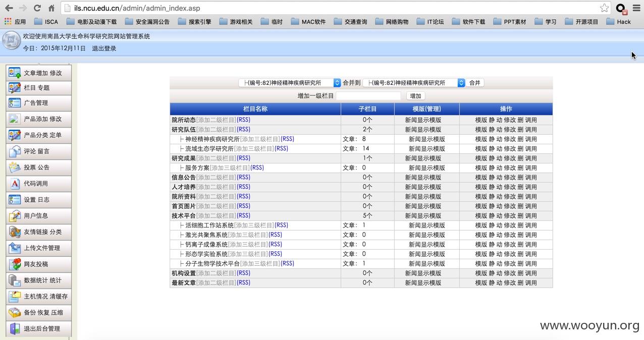
Task: Click RSS link for 钙离子成像系统
Action: tap(275, 245)
